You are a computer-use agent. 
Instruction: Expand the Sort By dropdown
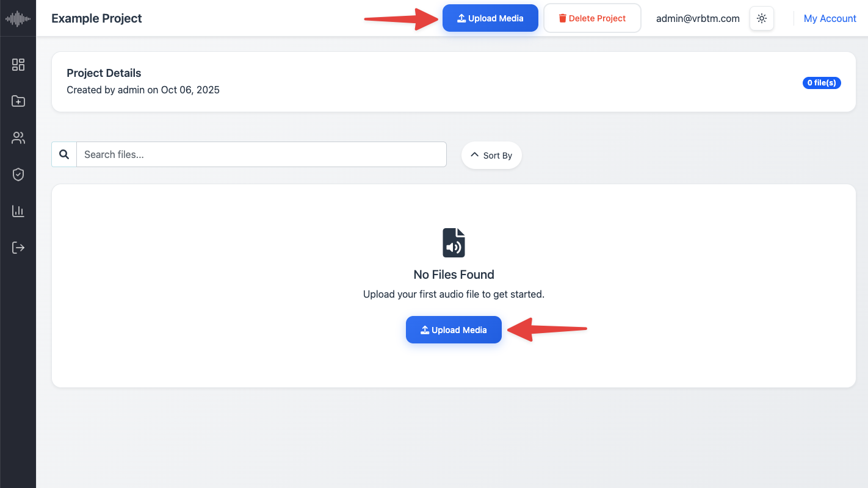point(491,156)
